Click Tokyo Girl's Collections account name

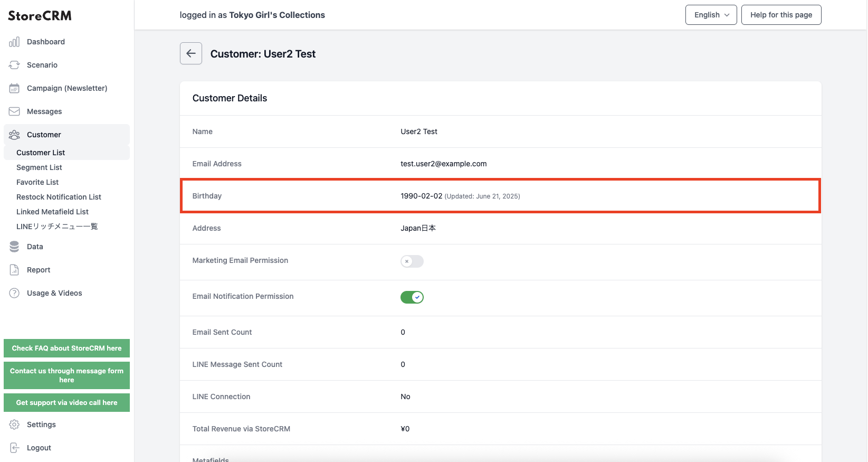point(277,15)
